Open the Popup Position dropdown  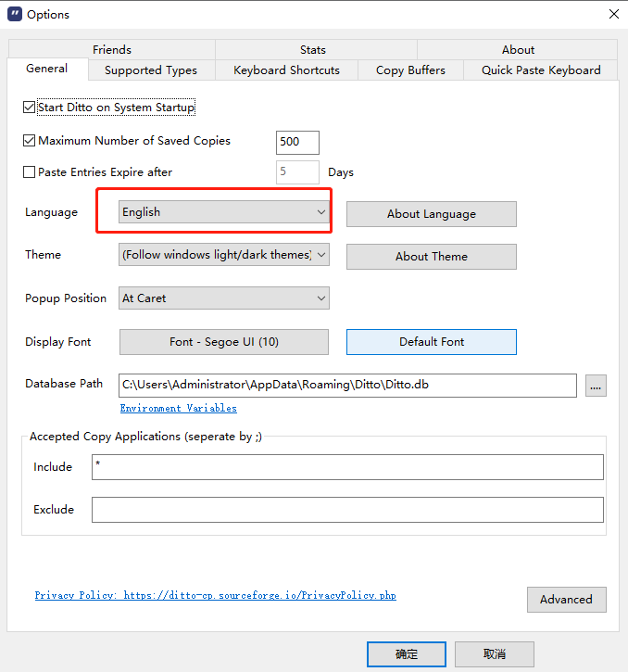click(224, 298)
